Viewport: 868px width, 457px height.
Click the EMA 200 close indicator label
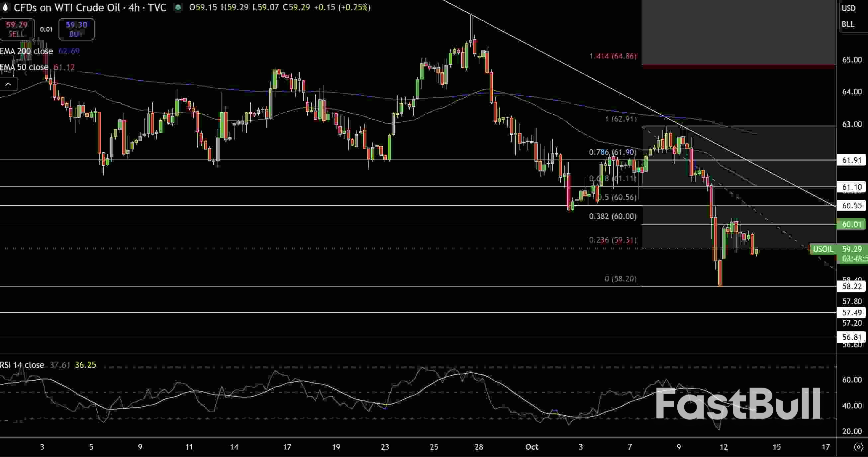(x=26, y=51)
